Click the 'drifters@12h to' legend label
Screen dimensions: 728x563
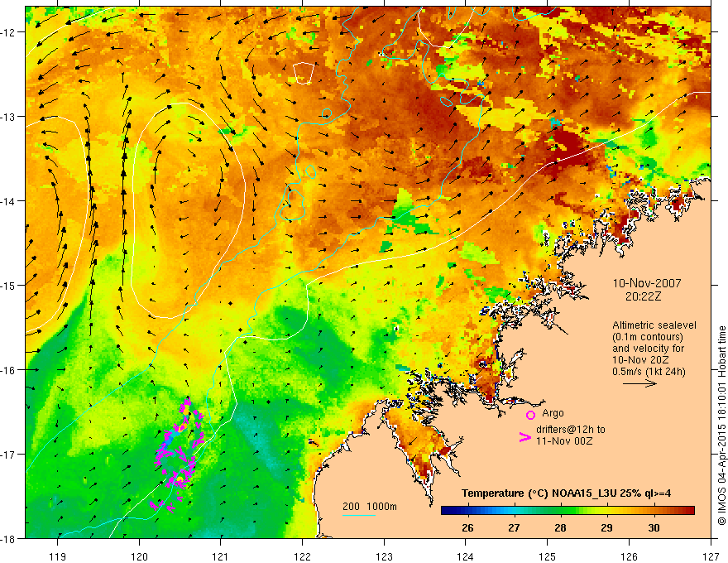pos(571,430)
